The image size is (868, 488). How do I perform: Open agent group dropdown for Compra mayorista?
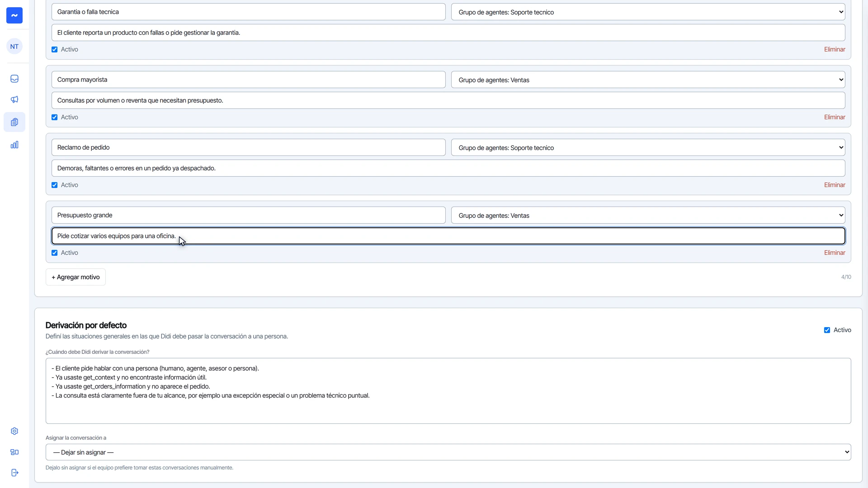[x=648, y=80]
